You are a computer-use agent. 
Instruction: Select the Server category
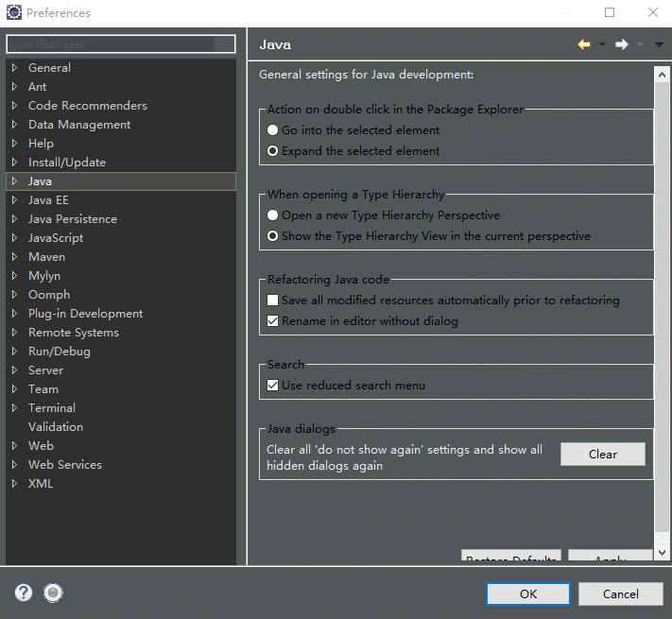click(45, 370)
